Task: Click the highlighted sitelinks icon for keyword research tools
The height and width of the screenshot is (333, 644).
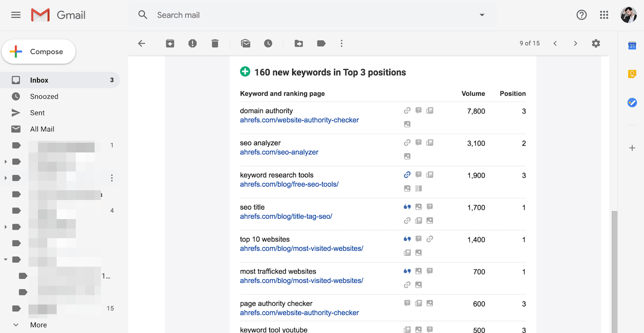Action: pos(407,175)
